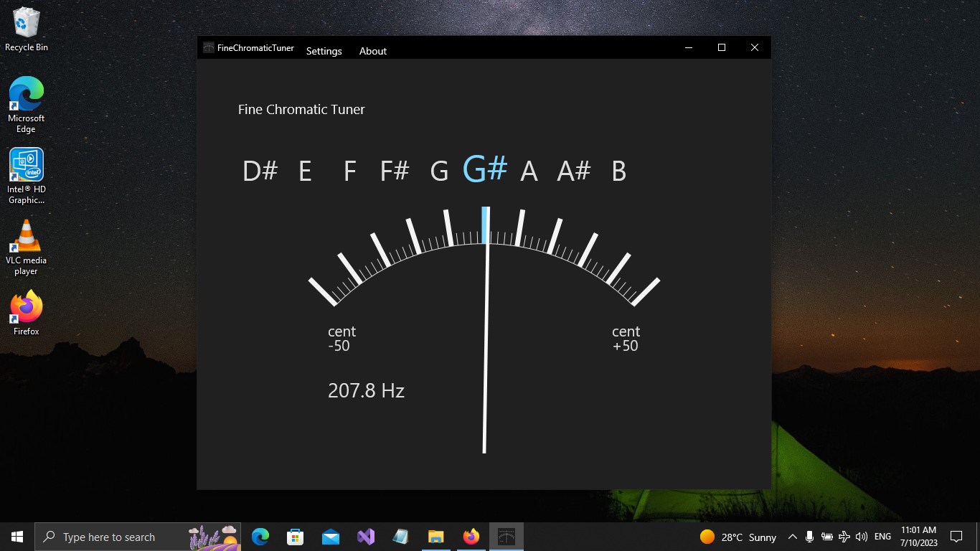Expand hidden icons in the system tray
This screenshot has width=980, height=551.
pos(792,536)
